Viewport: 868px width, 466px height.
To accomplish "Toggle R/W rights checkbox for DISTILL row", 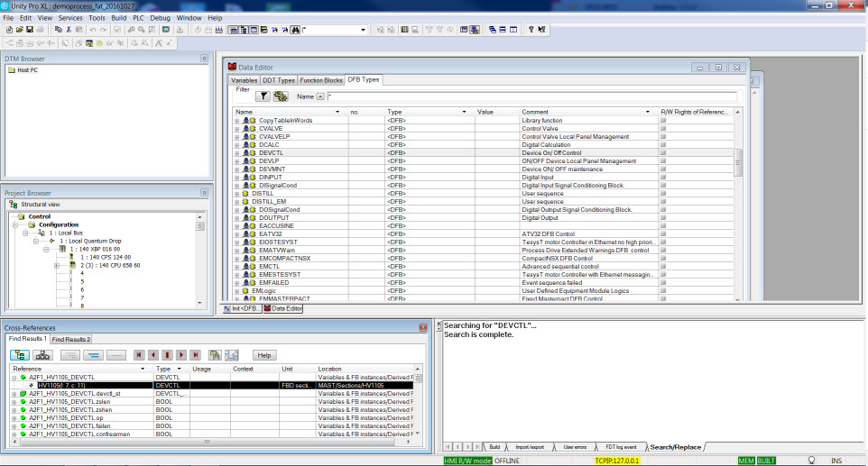I will (662, 194).
